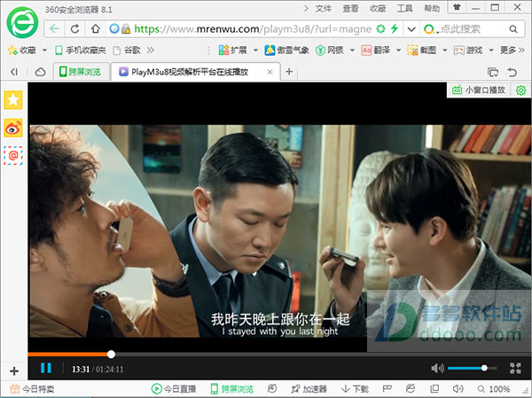Open sidebar Weibo icon
The image size is (532, 398).
[13, 128]
